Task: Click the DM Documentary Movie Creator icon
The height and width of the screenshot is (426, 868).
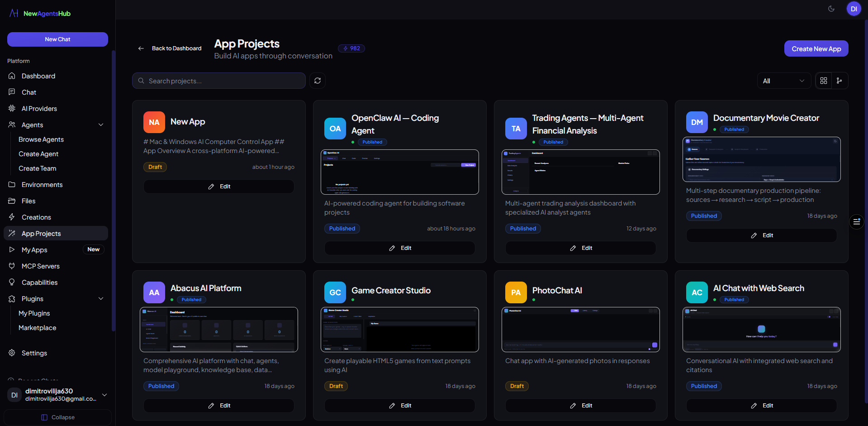Action: pos(697,122)
